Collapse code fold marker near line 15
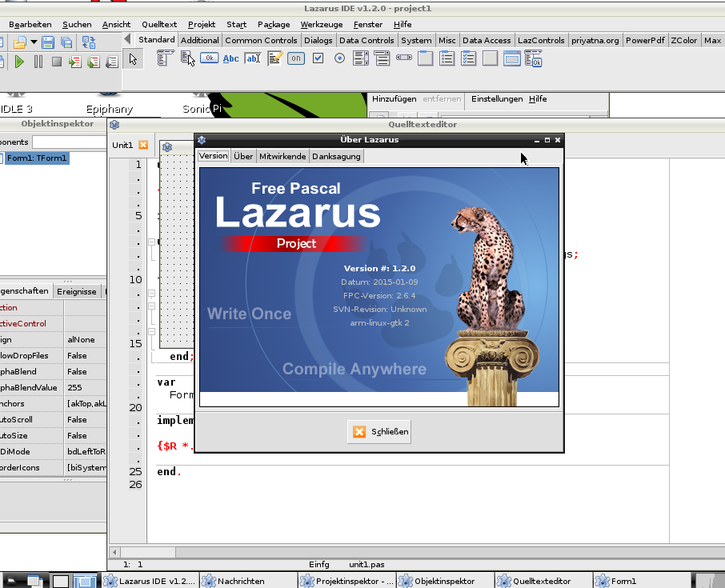Viewport: 725px width, 588px height. coord(151,330)
